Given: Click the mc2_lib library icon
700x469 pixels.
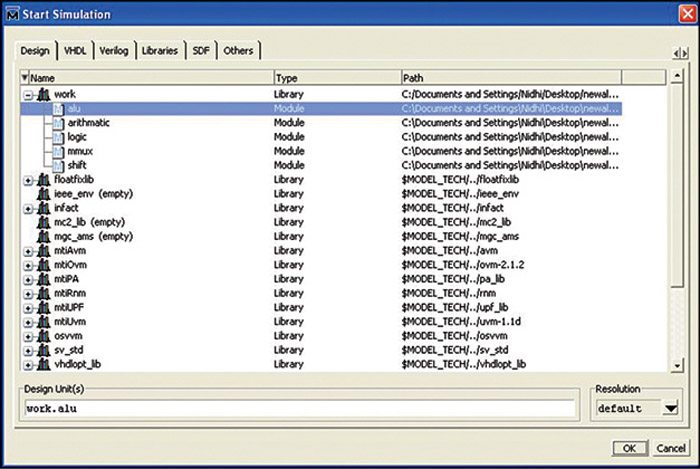Looking at the screenshot, I should [x=43, y=222].
